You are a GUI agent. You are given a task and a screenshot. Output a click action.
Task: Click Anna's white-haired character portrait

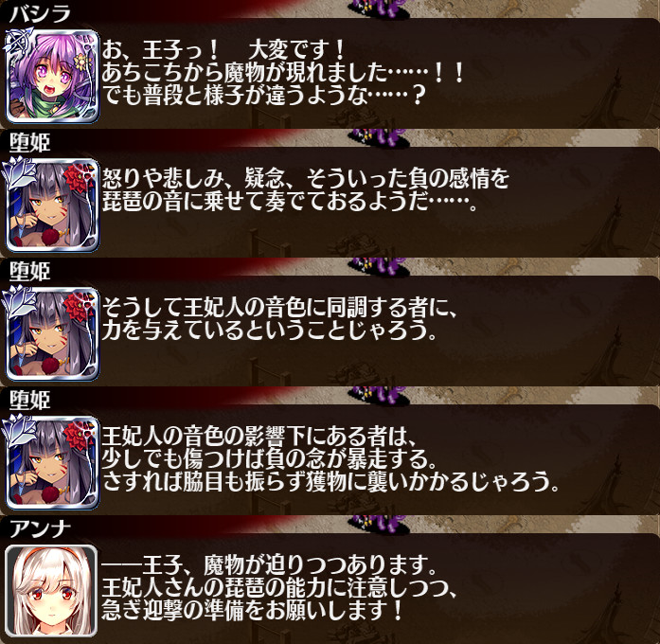pyautogui.click(x=51, y=591)
